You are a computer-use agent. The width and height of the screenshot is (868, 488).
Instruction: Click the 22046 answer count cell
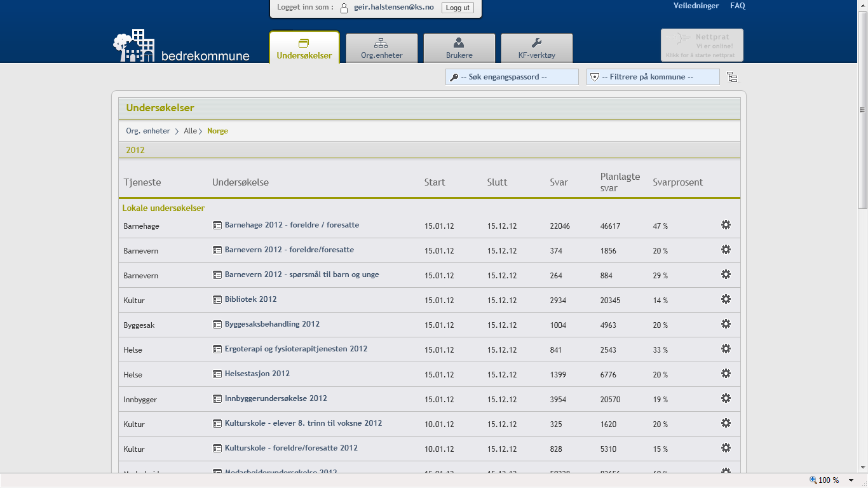[x=560, y=226]
